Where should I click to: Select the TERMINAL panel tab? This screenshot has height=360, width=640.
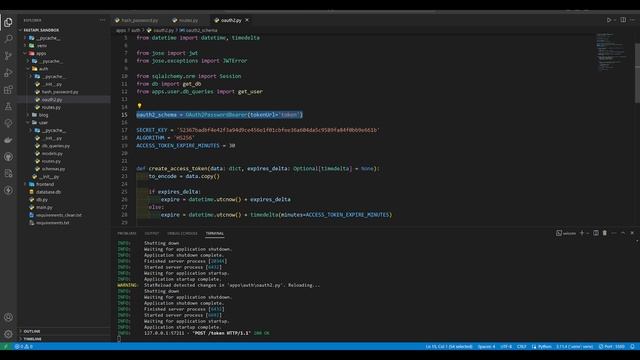215,233
